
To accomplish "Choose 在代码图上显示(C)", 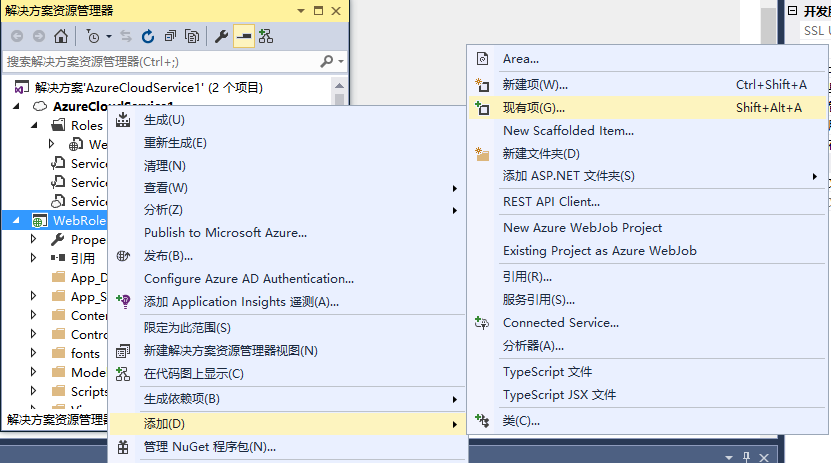I will point(286,373).
